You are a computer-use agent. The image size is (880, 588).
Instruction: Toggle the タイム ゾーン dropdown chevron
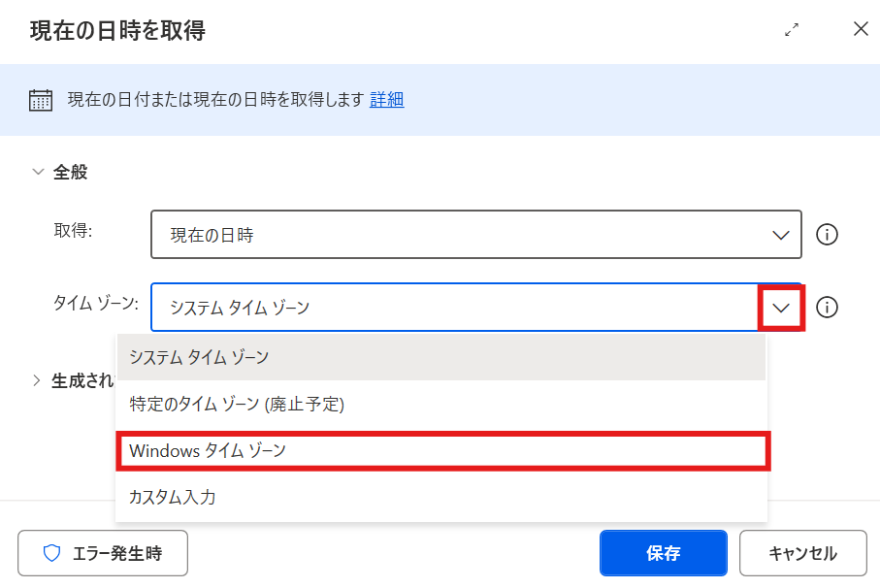tap(781, 308)
